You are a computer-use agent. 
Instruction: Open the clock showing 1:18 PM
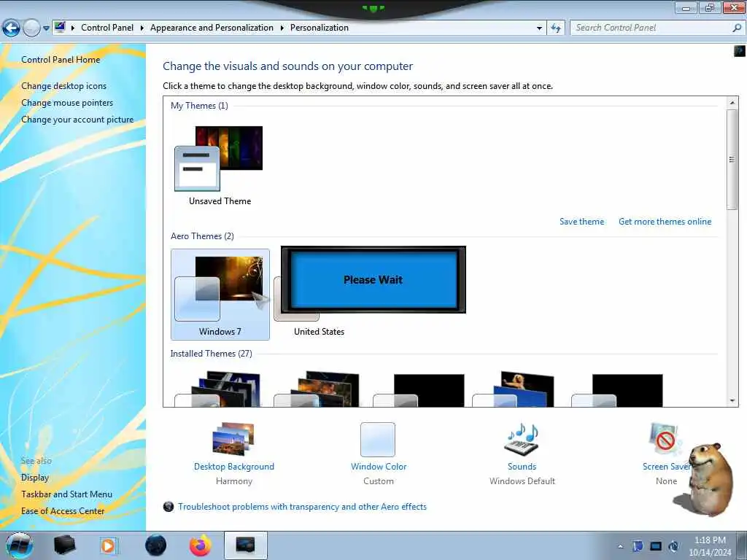pos(709,546)
